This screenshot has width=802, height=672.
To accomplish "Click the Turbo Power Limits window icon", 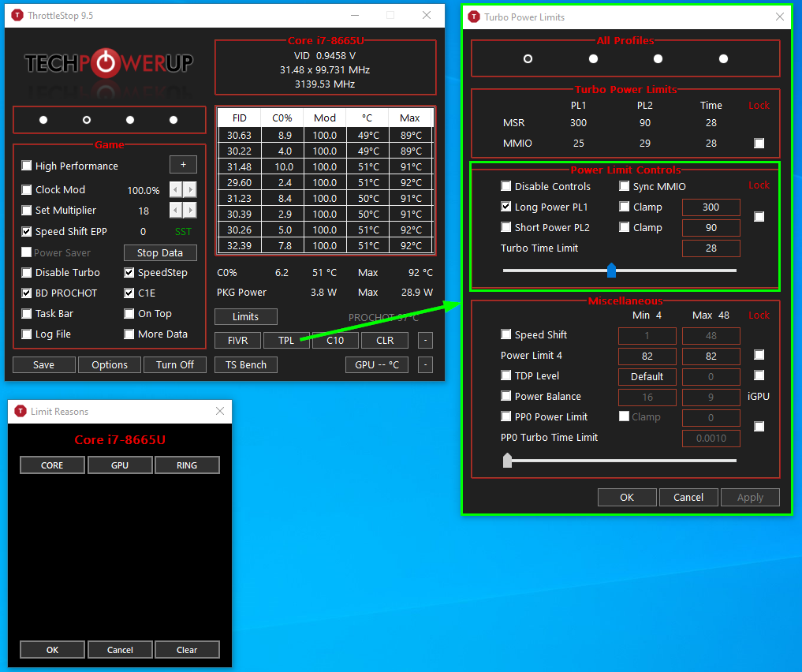I will (x=474, y=17).
